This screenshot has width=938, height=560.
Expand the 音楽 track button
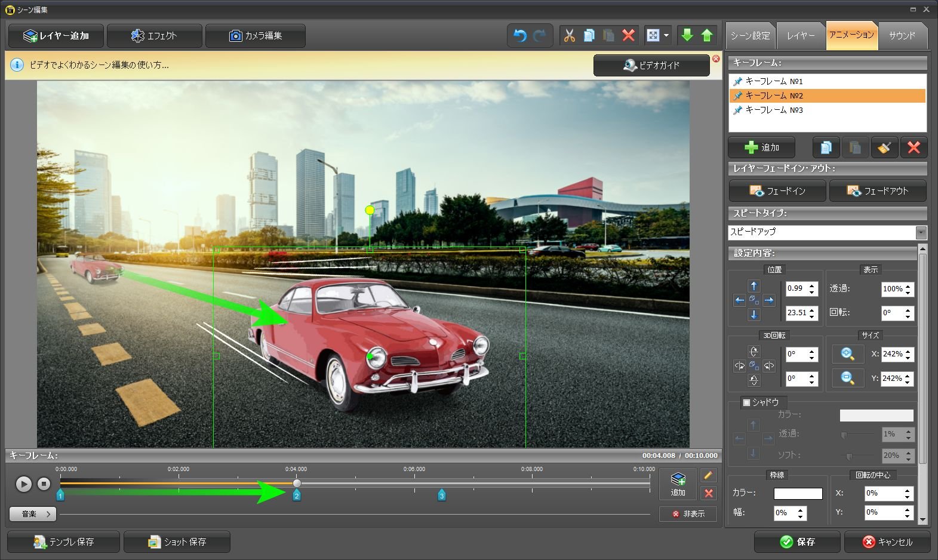pos(33,513)
